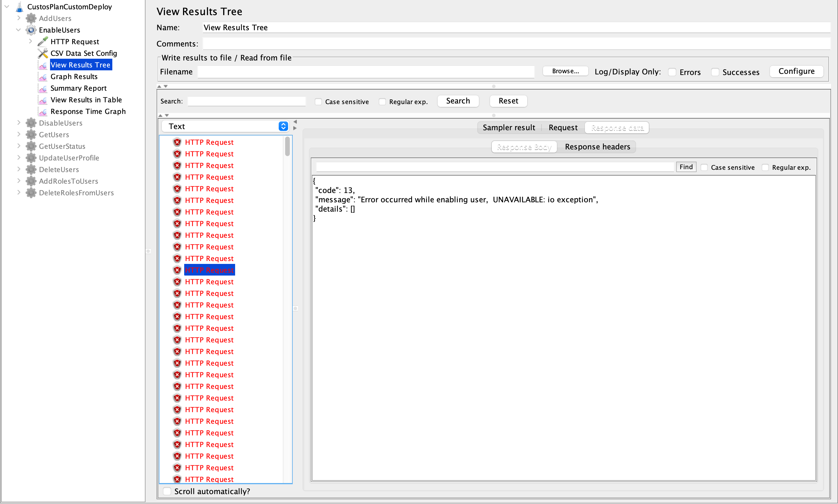
Task: Click the Browse button for filename
Action: [563, 71]
